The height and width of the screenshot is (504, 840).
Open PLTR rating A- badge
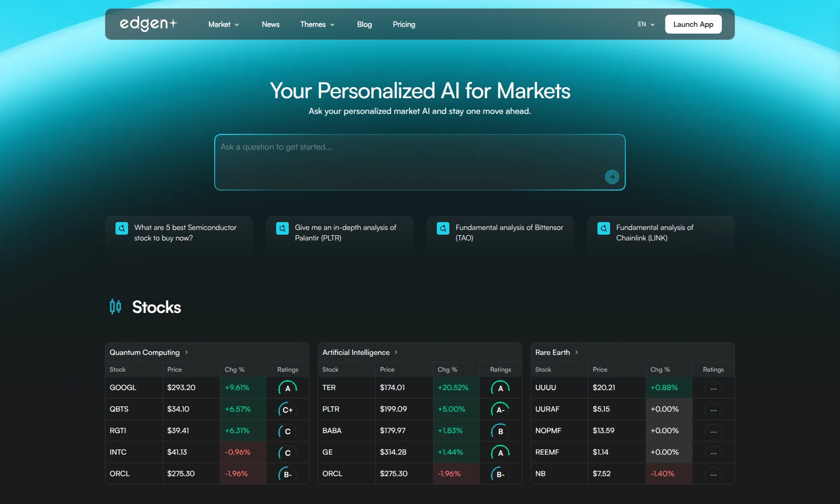point(500,410)
